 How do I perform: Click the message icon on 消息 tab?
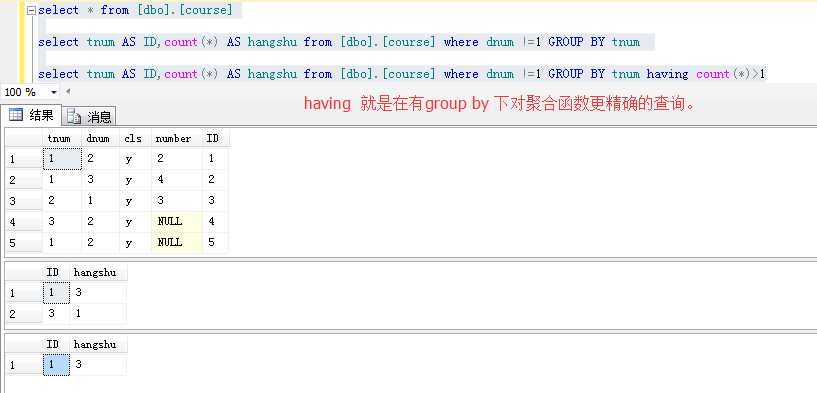pos(75,117)
